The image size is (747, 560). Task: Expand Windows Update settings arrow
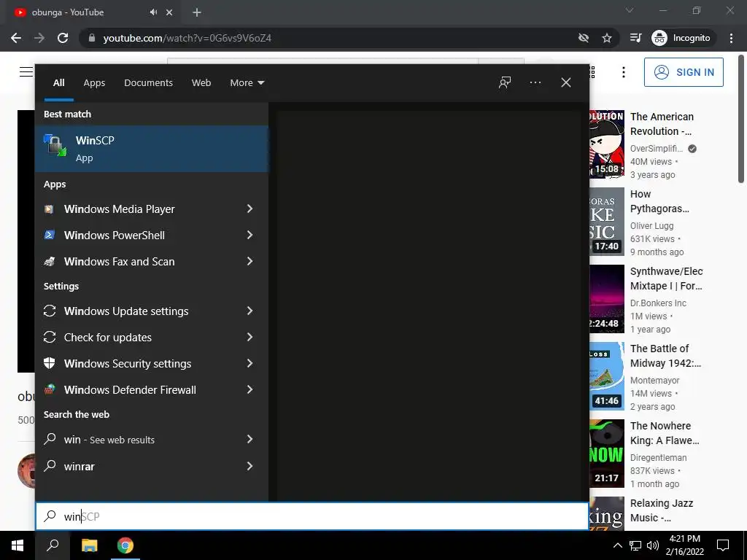(x=249, y=311)
